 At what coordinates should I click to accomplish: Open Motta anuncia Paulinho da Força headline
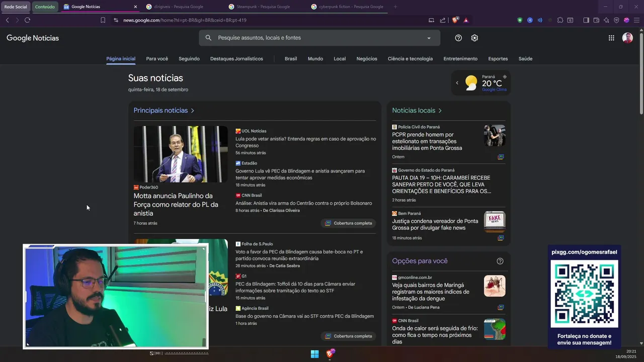pyautogui.click(x=176, y=204)
